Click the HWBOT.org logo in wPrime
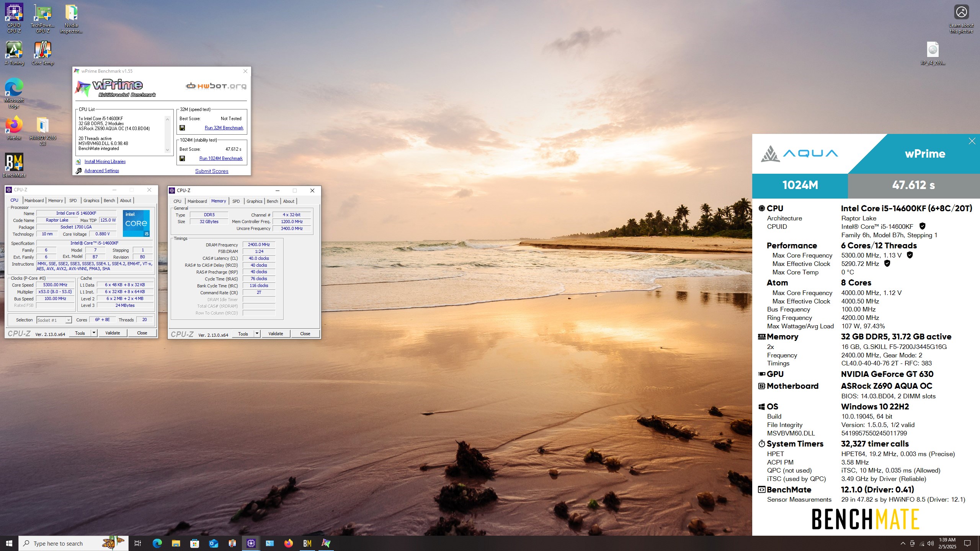This screenshot has width=980, height=551. 216,86
